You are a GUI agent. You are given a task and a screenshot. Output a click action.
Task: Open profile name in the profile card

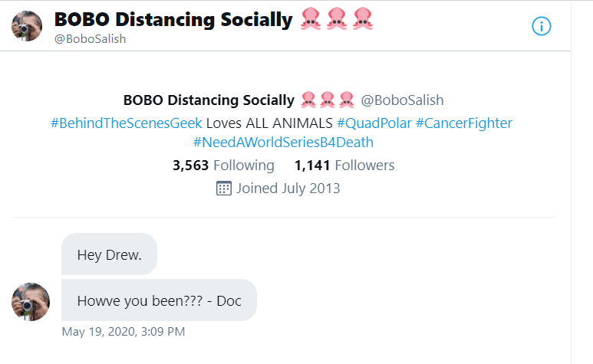[x=209, y=100]
